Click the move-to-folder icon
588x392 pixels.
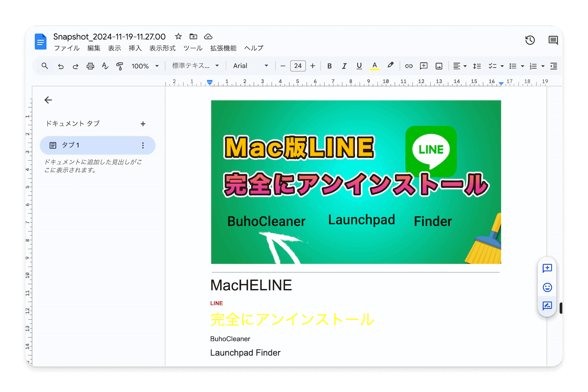coord(193,36)
